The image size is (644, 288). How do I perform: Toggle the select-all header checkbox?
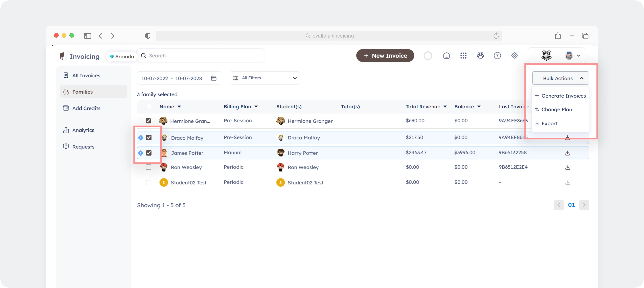point(149,107)
